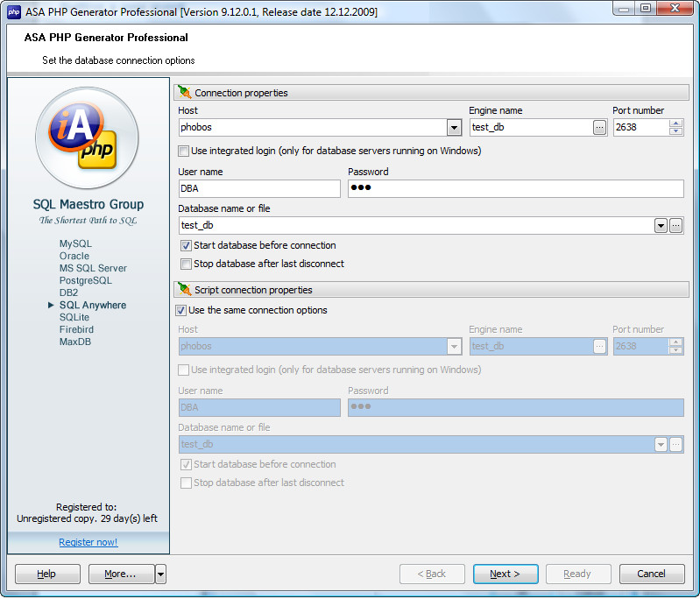Select MaxDB in the product list
Viewport: 700px width, 599px height.
[75, 342]
